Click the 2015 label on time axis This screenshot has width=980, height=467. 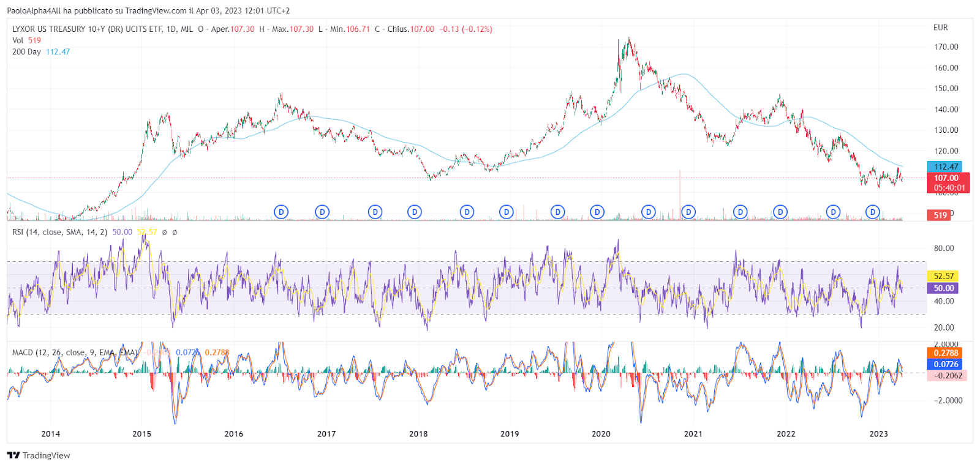pyautogui.click(x=141, y=434)
